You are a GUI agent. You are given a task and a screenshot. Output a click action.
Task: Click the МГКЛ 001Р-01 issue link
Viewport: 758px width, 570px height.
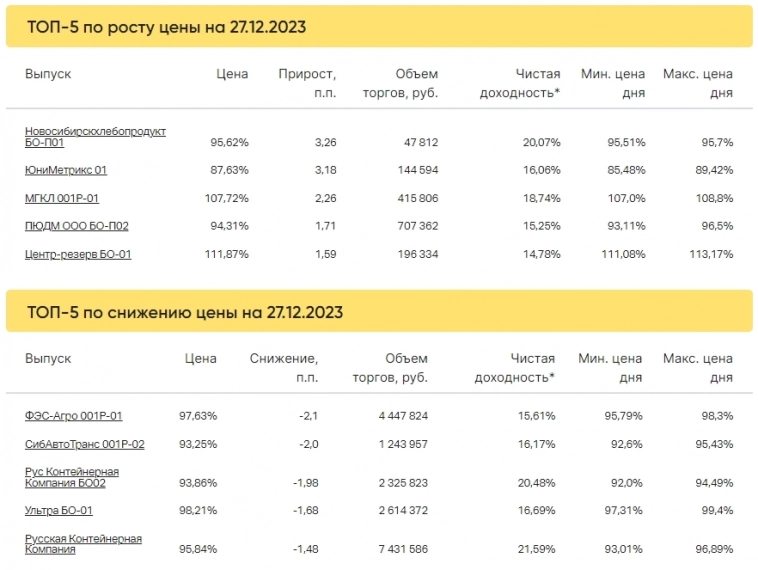tap(62, 198)
